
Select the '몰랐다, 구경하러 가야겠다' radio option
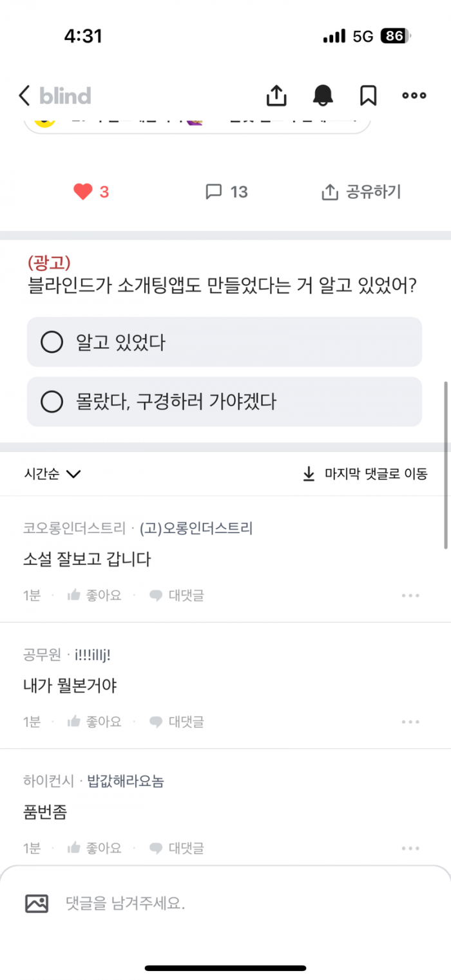52,402
